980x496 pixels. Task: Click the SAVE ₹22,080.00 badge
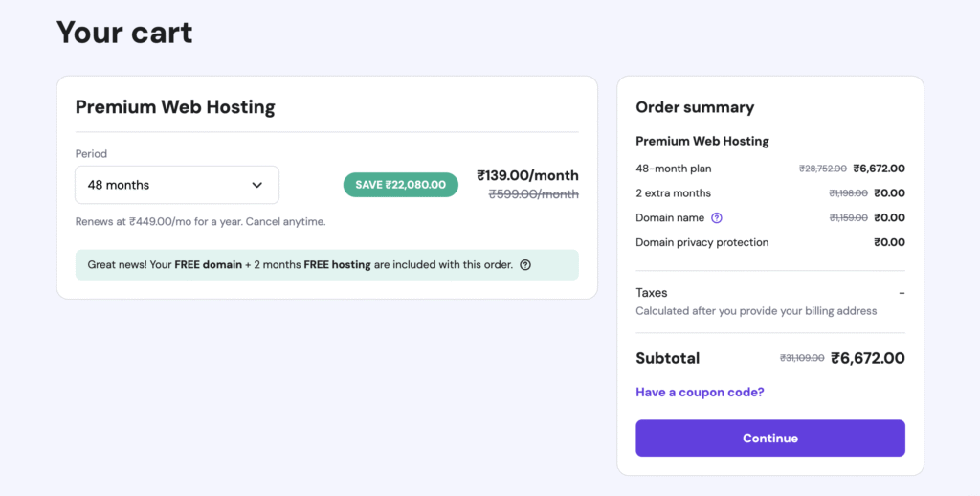(401, 185)
